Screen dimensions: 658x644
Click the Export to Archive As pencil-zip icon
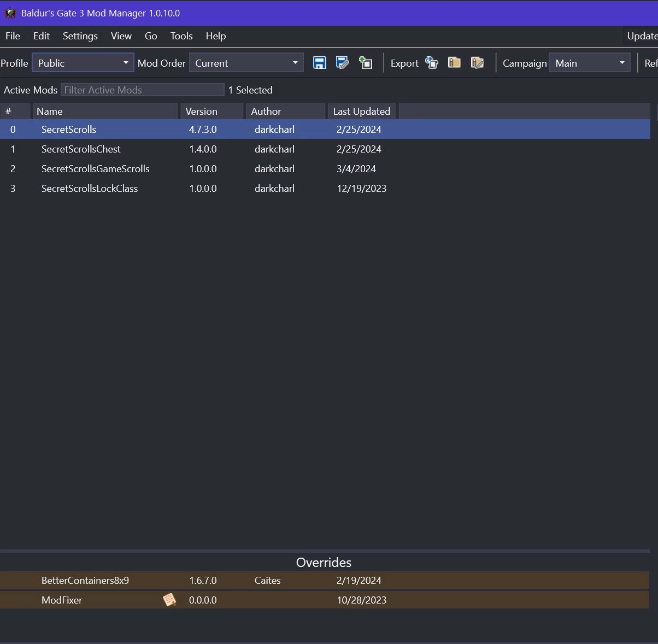point(478,63)
